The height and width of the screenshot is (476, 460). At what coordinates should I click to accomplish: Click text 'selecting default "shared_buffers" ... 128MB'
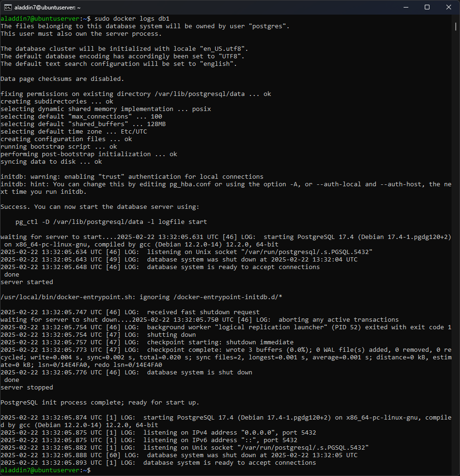click(x=83, y=124)
